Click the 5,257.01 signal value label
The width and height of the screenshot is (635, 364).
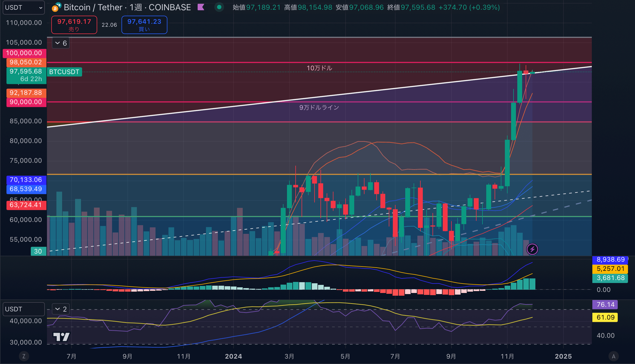pyautogui.click(x=610, y=269)
